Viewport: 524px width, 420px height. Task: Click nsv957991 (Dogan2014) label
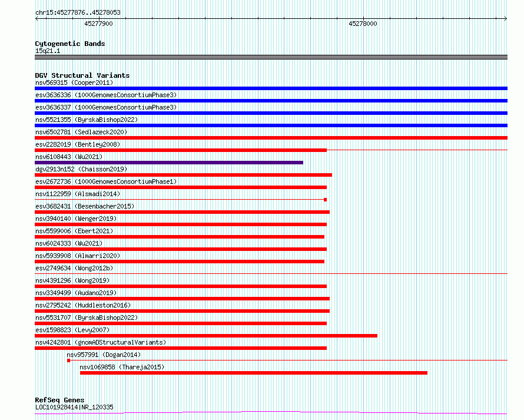[104, 355]
